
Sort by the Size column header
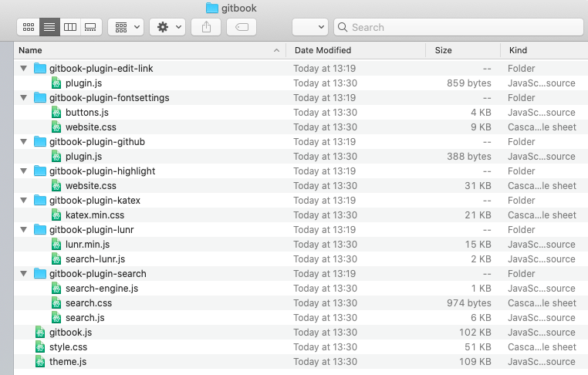[x=463, y=50]
